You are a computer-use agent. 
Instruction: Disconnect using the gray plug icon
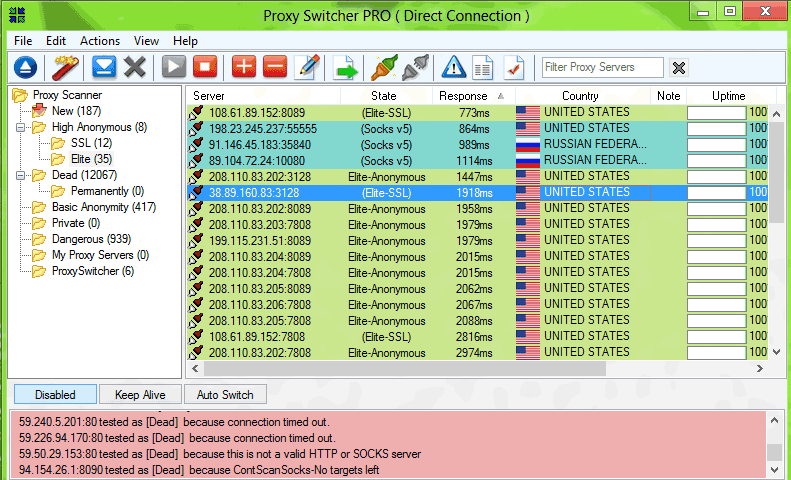[x=415, y=67]
